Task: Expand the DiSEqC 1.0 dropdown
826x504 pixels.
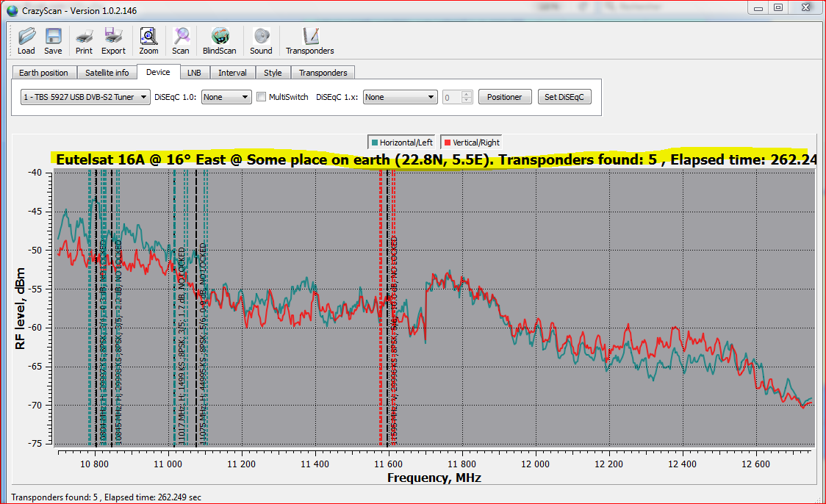Action: coord(226,97)
